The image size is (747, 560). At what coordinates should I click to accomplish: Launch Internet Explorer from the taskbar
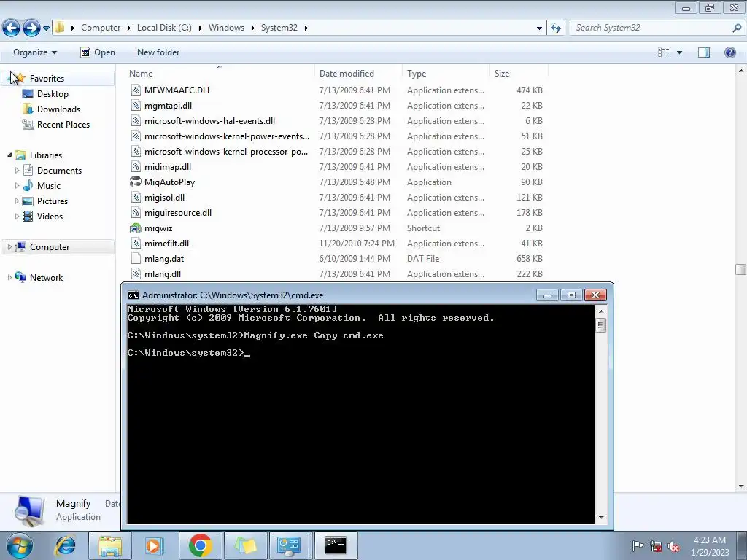[65, 545]
